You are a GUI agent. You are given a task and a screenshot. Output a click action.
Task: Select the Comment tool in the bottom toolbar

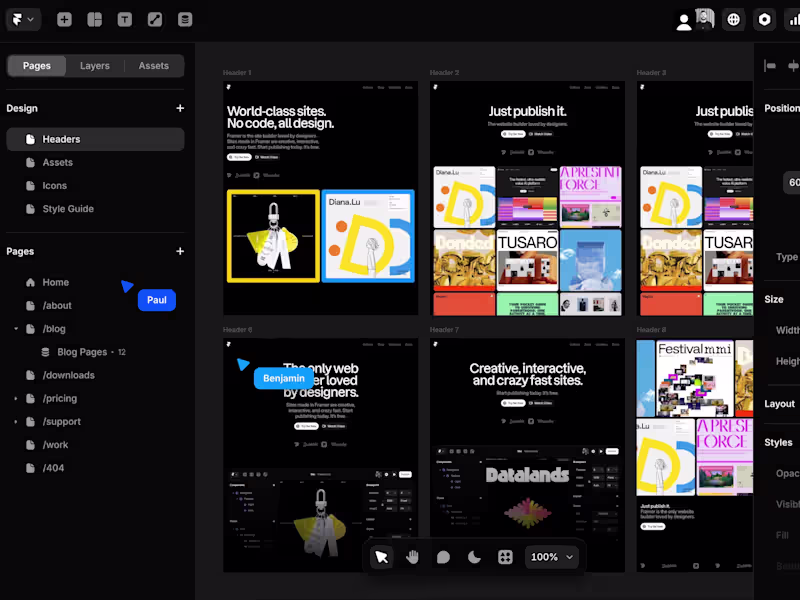coord(443,557)
